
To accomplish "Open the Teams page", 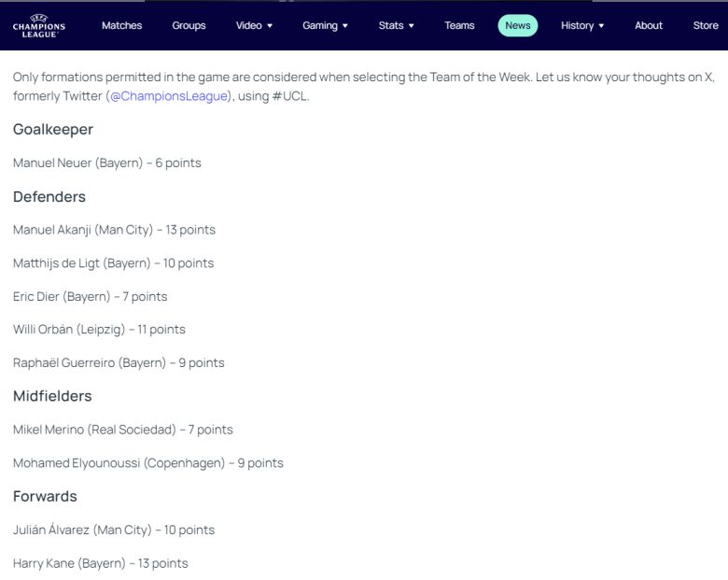I will (459, 25).
